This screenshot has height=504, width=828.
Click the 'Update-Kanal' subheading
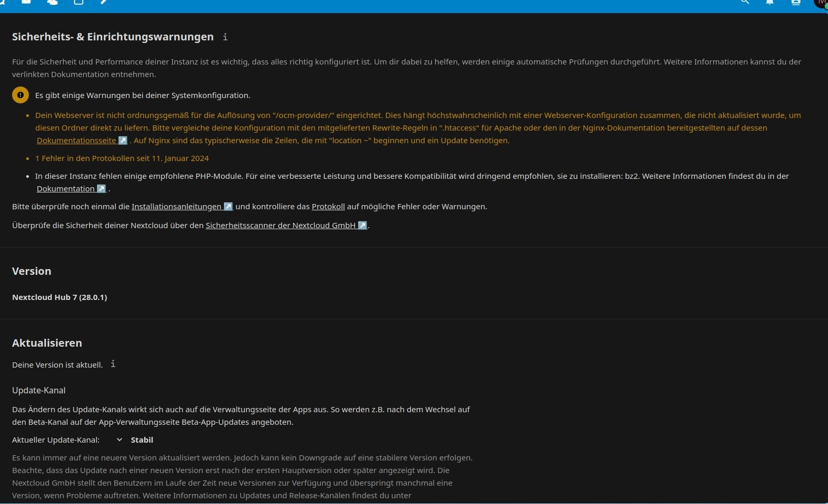point(39,390)
